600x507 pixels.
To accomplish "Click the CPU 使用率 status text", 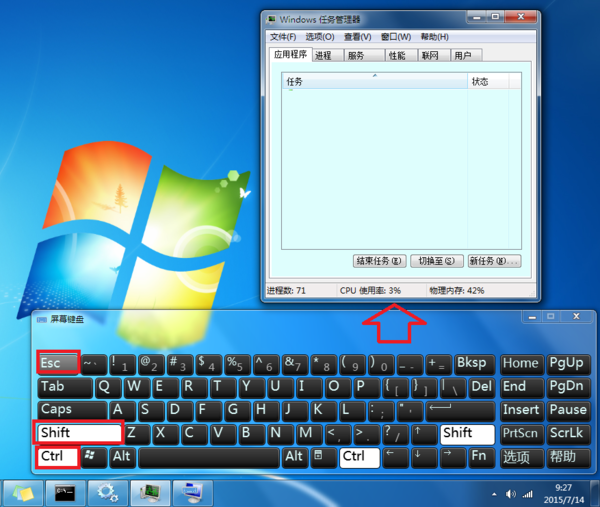I will pyautogui.click(x=370, y=291).
